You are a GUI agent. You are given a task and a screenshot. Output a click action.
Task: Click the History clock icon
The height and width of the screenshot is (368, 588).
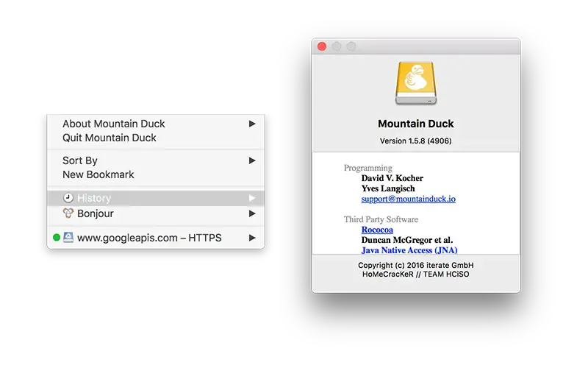pyautogui.click(x=68, y=197)
